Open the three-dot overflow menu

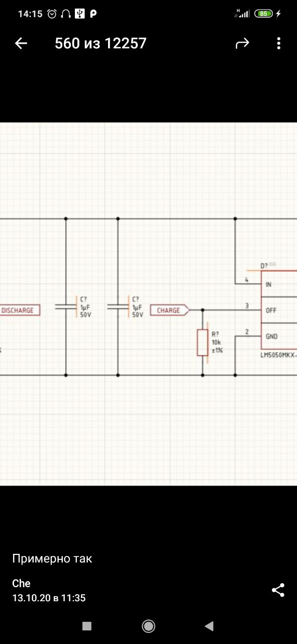tap(278, 43)
